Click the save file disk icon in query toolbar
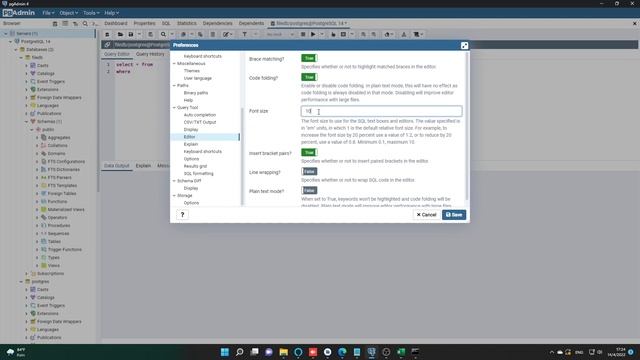 [131, 34]
